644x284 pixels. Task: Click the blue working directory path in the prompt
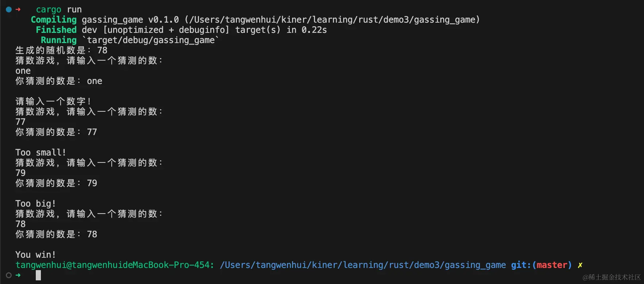coord(363,265)
